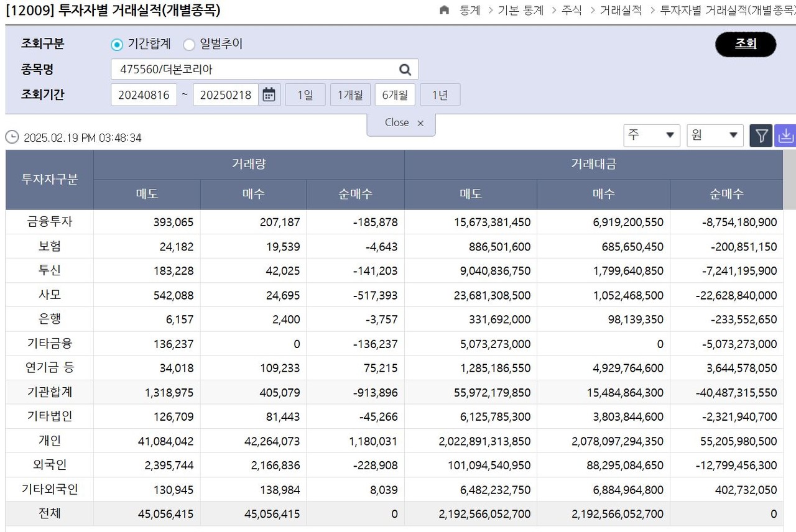The height and width of the screenshot is (532, 796).
Task: Click the 거래대금 group header
Action: [x=594, y=165]
